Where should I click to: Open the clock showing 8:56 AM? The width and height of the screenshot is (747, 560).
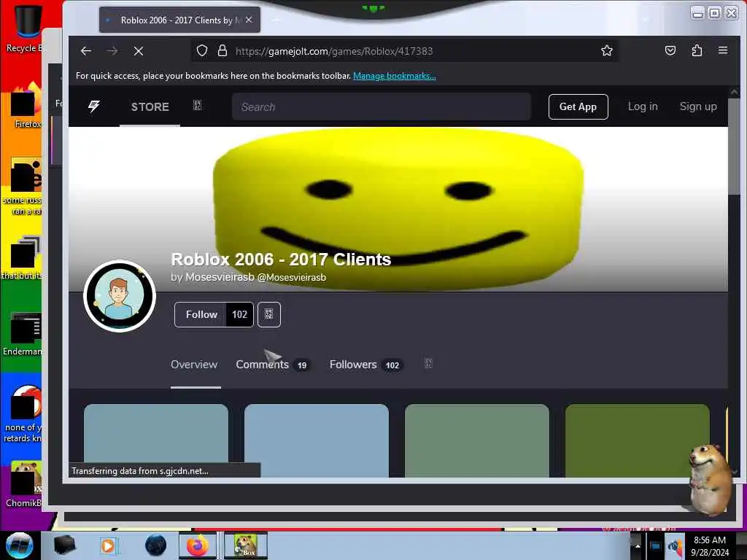(709, 545)
